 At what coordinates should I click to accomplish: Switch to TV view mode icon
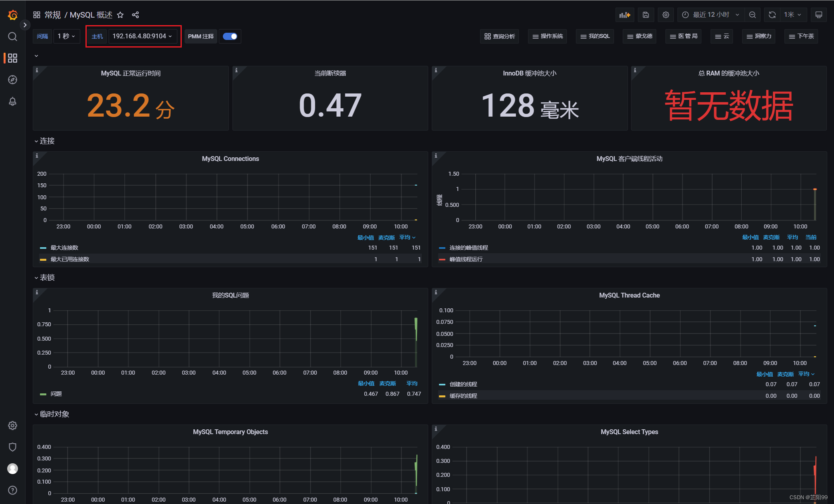coord(819,15)
